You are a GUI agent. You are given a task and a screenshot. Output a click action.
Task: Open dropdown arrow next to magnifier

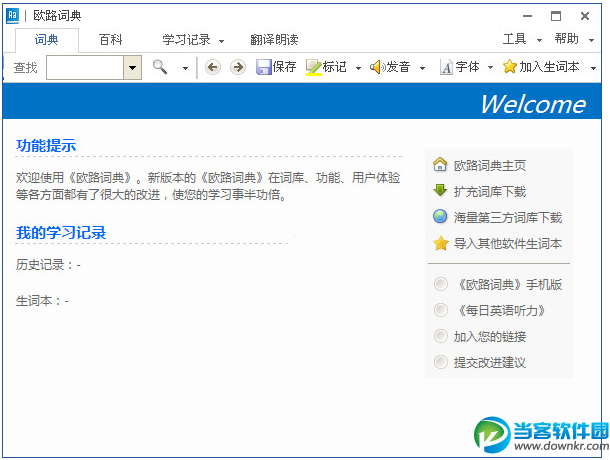tap(185, 68)
